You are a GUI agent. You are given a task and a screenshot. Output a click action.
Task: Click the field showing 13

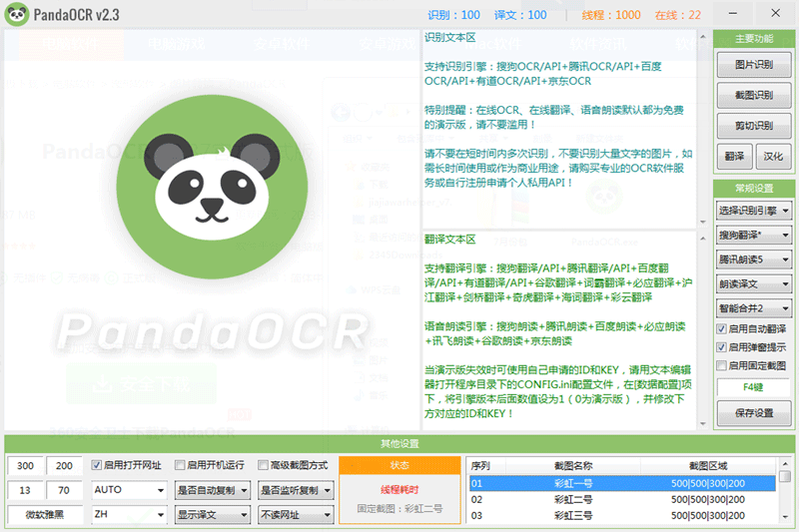point(25,490)
